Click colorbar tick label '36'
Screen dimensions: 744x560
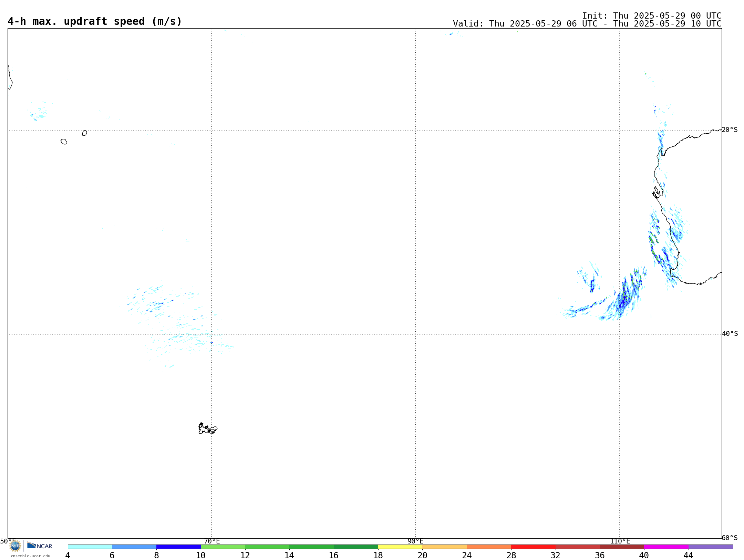(x=600, y=555)
